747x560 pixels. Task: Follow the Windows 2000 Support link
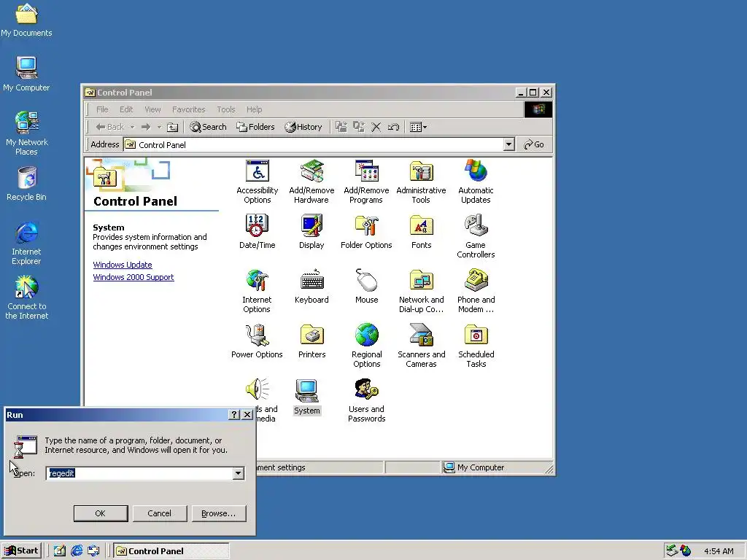pos(133,277)
